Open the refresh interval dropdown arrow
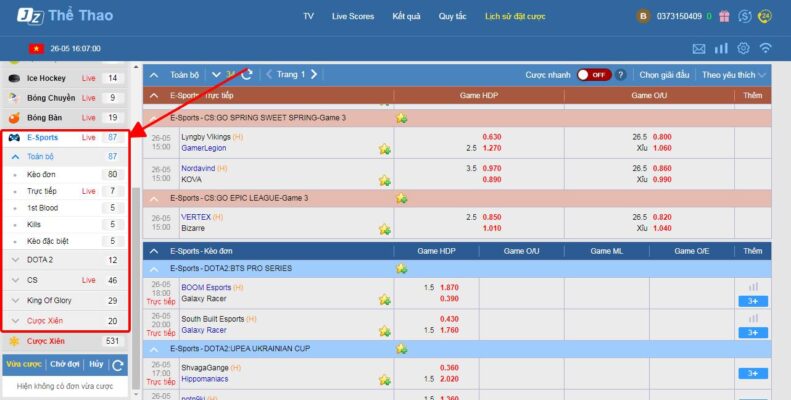 (216, 75)
